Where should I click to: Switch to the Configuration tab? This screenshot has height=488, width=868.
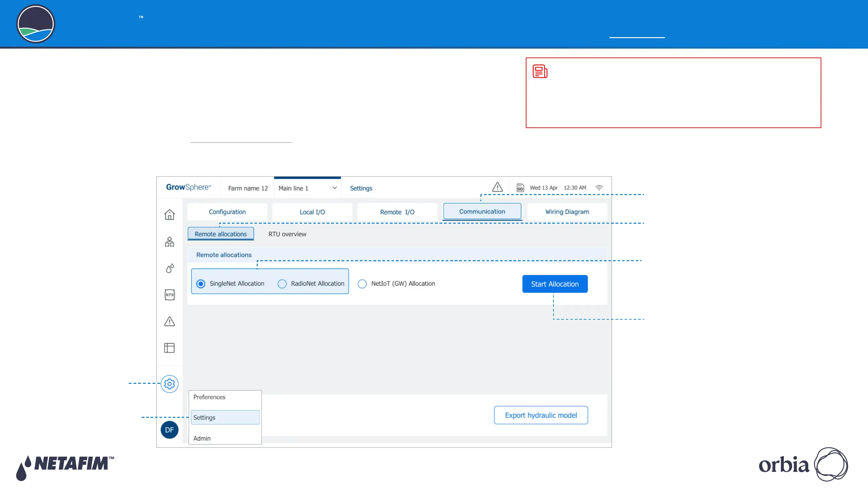[x=227, y=212]
